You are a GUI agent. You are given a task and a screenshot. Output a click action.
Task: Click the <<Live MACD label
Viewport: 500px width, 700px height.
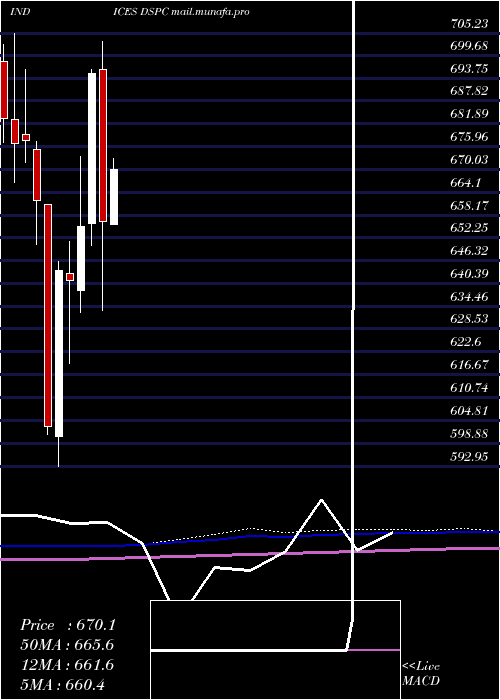pyautogui.click(x=421, y=673)
